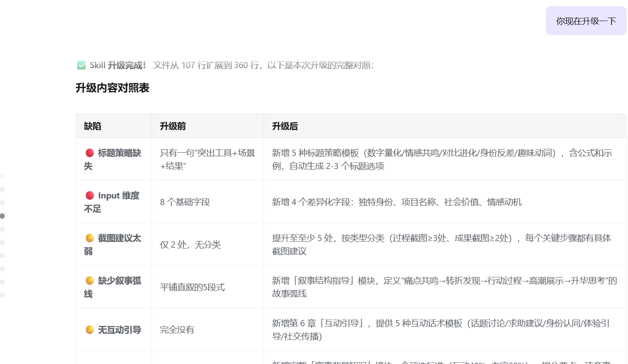Click the 升级内容对照表 heading
Viewport: 628px width, 364px height.
pos(113,88)
